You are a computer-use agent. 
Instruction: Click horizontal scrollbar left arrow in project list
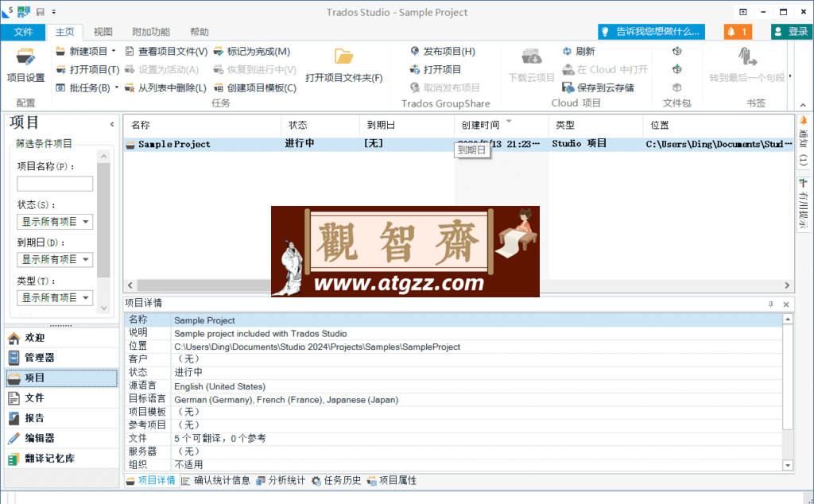130,285
